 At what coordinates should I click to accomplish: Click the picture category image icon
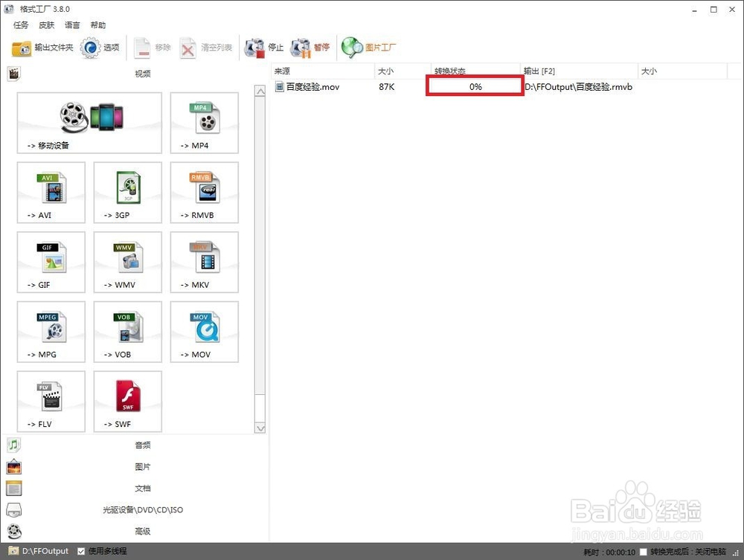pyautogui.click(x=13, y=467)
